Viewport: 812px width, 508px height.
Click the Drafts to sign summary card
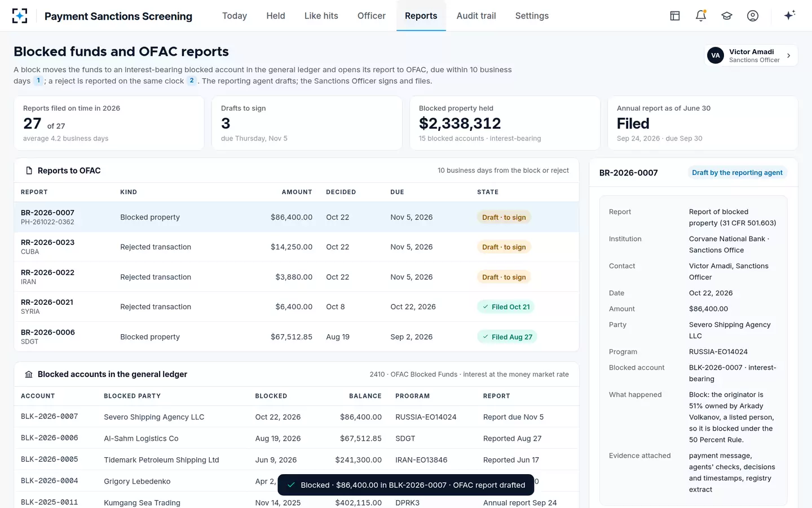[307, 123]
